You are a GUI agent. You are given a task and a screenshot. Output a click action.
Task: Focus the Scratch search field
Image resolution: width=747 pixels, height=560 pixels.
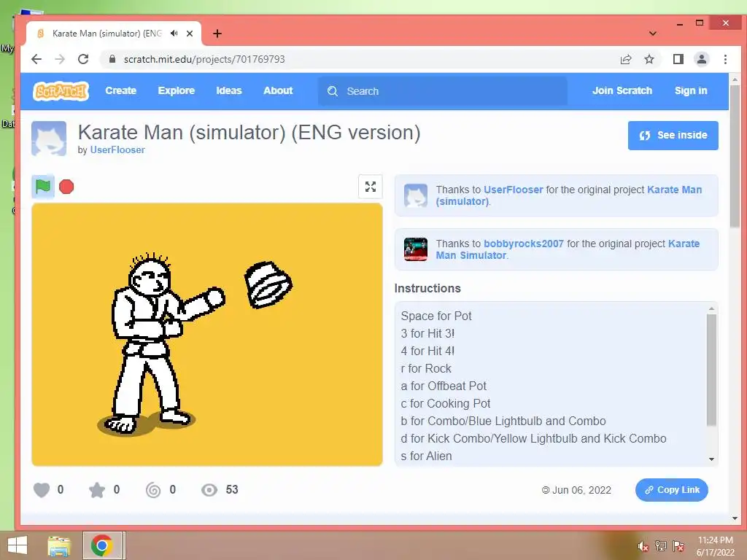(443, 91)
